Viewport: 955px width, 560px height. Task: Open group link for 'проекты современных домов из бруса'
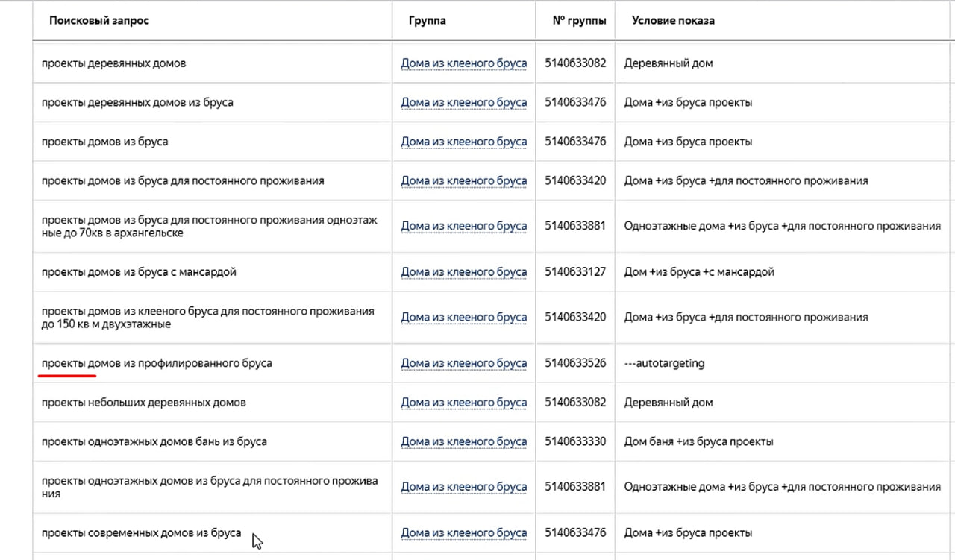[463, 533]
